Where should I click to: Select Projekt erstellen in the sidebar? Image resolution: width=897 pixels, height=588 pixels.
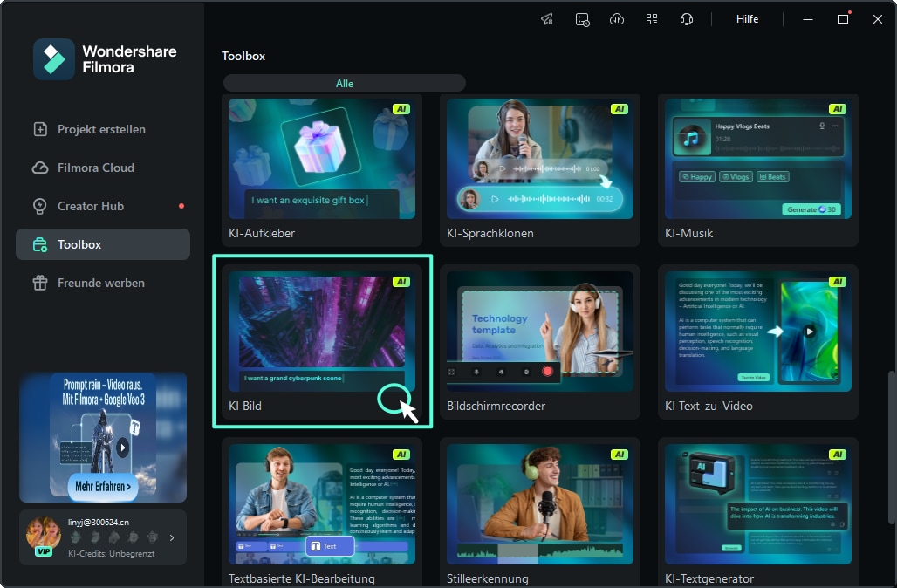[x=103, y=129]
